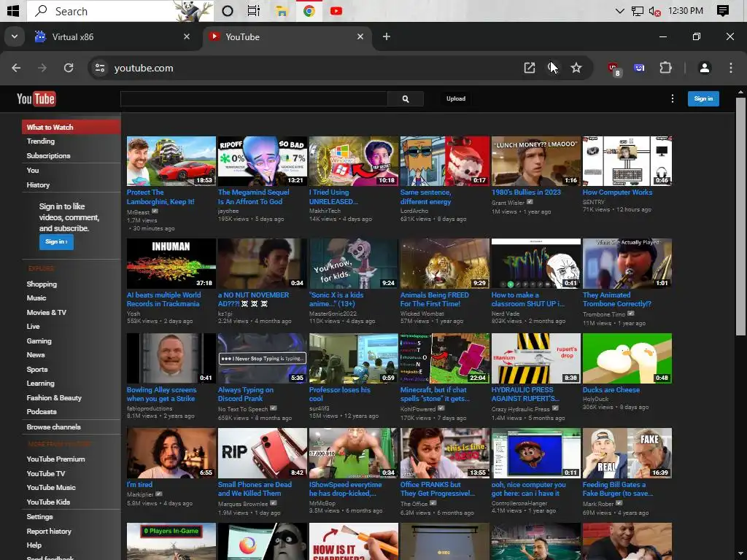Click Chrome icon in taskbar
Image resolution: width=747 pixels, height=560 pixels.
click(x=309, y=10)
